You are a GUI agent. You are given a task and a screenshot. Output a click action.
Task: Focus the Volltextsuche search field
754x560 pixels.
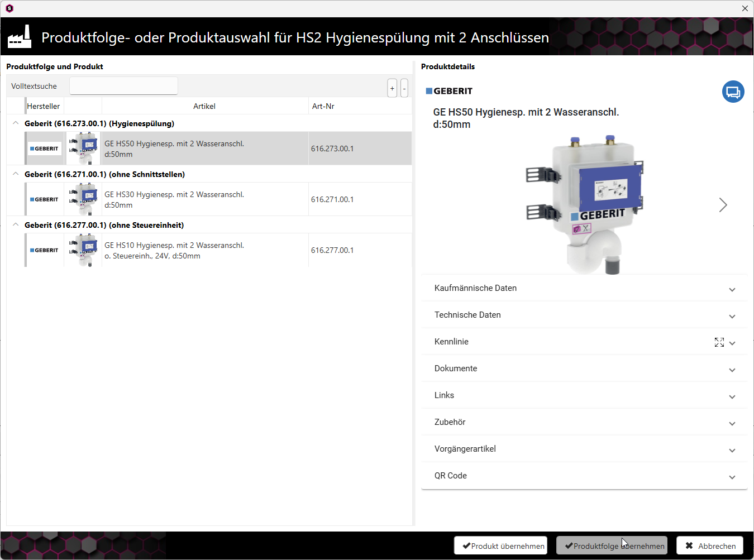[123, 86]
